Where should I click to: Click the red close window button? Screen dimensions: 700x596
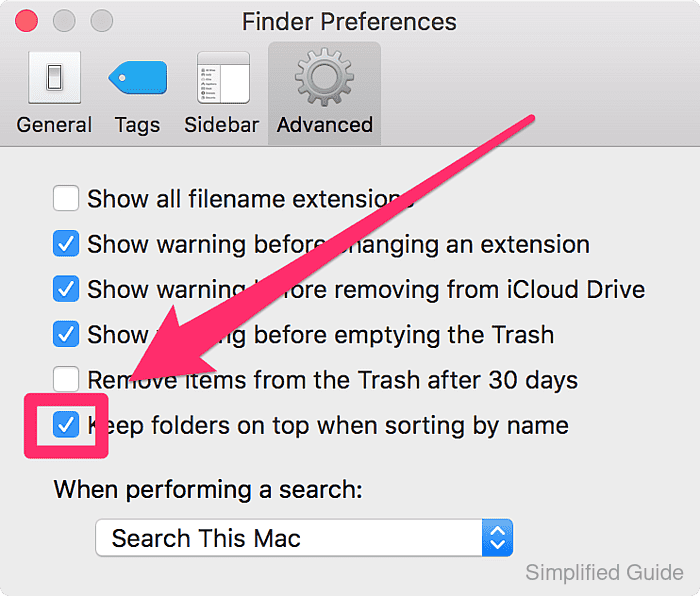26,21
